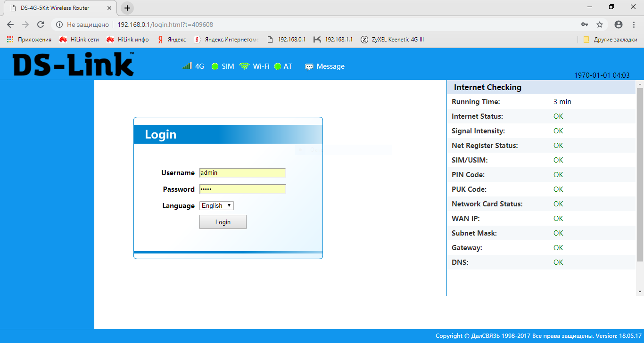Go back with browser back arrow

tap(10, 24)
